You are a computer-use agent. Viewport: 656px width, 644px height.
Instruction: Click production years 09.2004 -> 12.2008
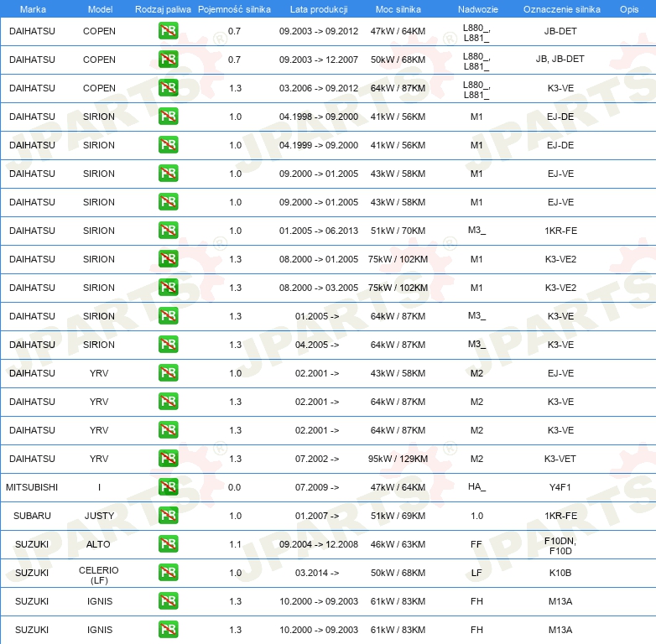(x=319, y=544)
